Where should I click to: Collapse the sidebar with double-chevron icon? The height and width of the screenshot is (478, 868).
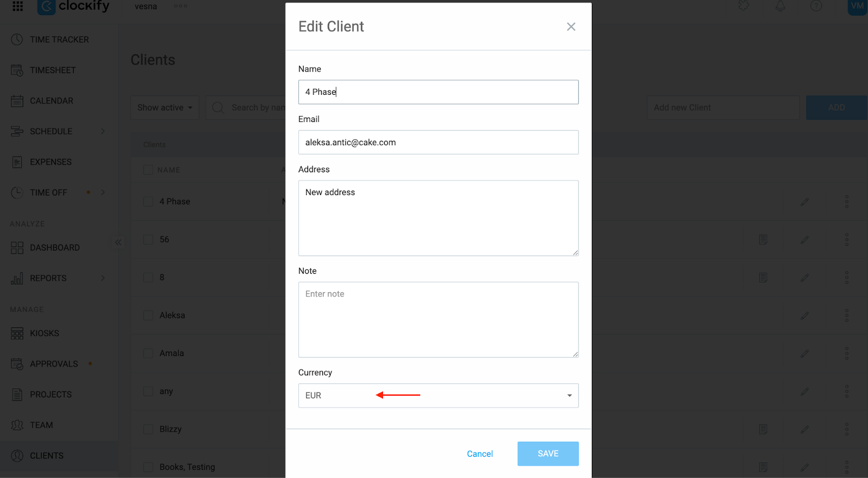click(118, 242)
